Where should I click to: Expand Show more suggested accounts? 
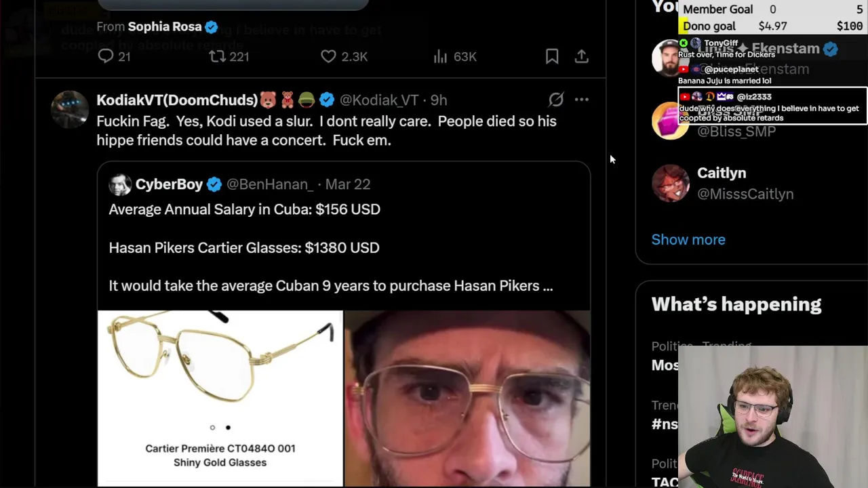point(688,240)
